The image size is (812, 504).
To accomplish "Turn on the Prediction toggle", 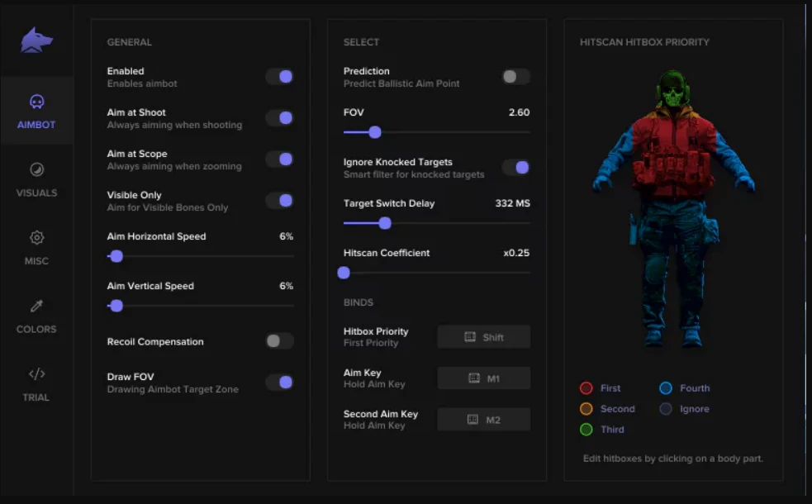I will (515, 77).
